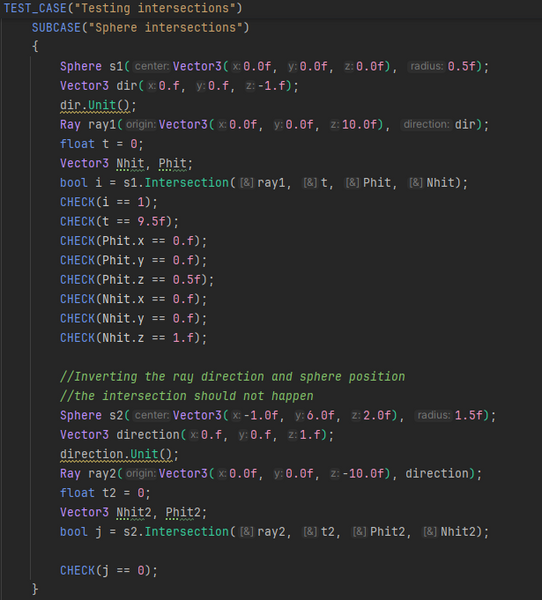Click the CHECK(Nhit.y == 0.f) line
The height and width of the screenshot is (600, 542).
(133, 319)
